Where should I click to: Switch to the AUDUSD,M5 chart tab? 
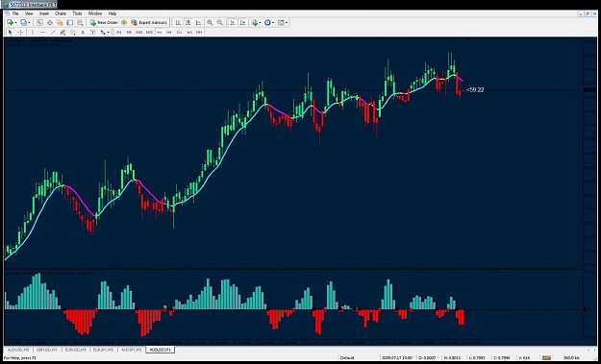[x=18, y=350]
